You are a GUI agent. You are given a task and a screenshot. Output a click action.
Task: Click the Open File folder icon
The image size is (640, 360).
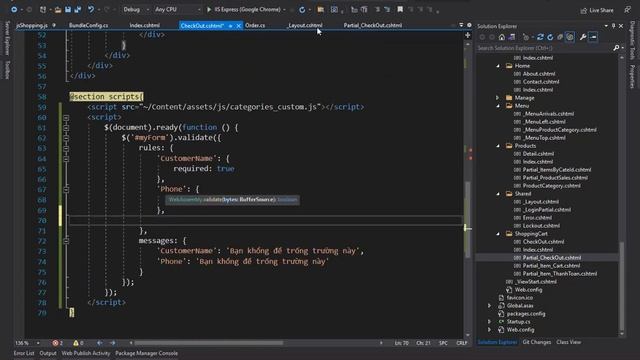pos(58,9)
